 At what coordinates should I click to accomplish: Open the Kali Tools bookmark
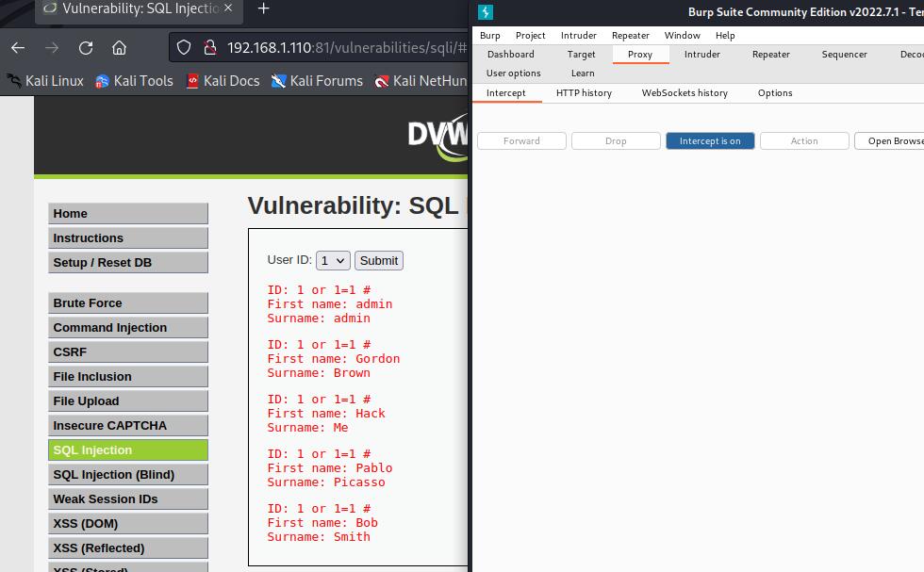[134, 81]
